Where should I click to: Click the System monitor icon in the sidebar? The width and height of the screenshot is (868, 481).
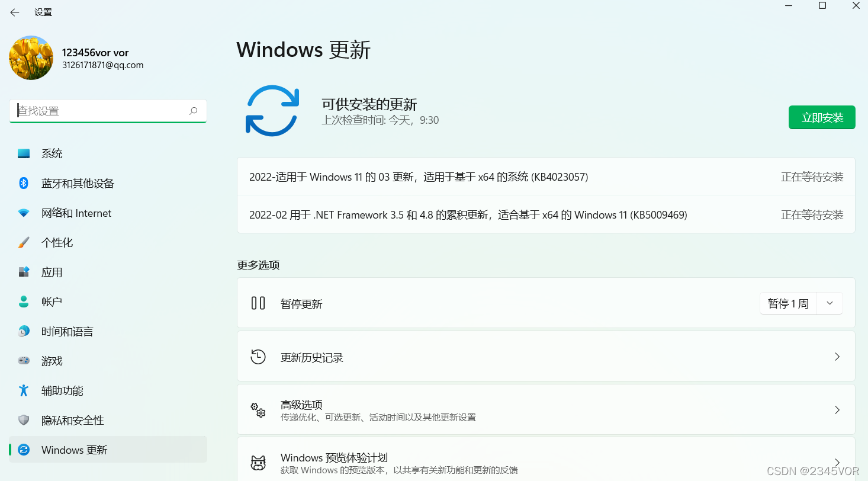[24, 153]
